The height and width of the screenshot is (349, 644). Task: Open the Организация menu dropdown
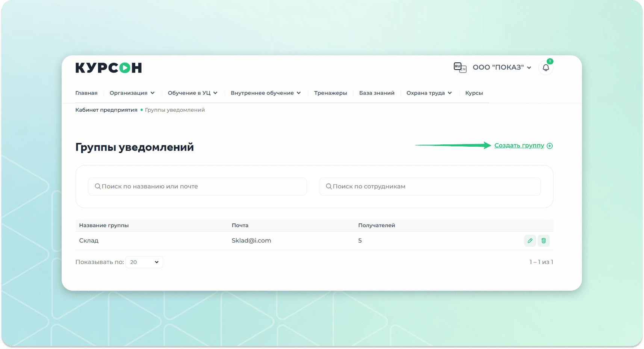[132, 93]
